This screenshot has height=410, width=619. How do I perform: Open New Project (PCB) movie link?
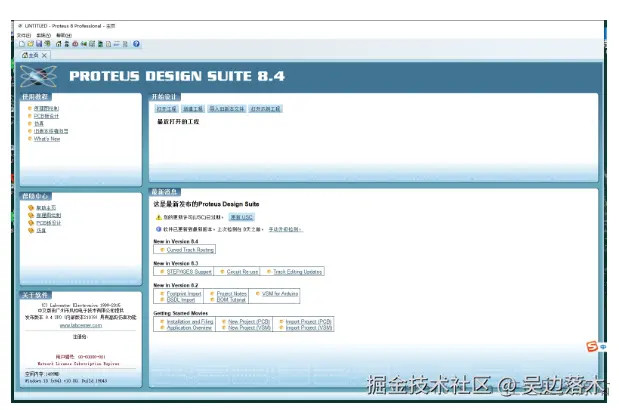(x=249, y=322)
